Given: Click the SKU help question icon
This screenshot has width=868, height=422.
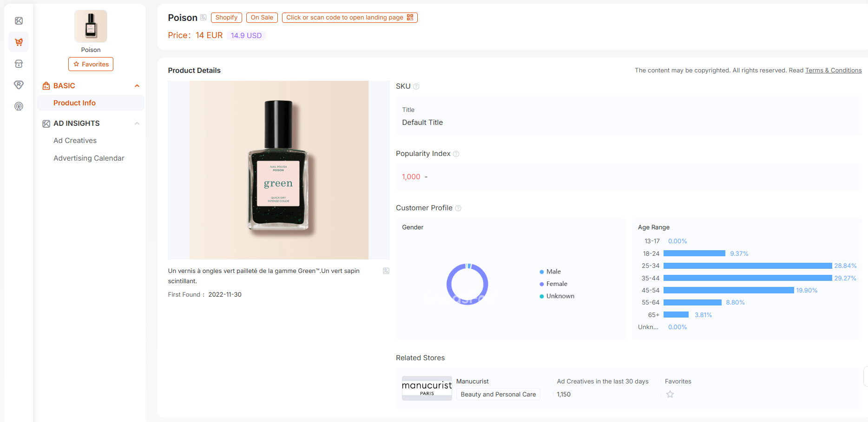Looking at the screenshot, I should point(416,86).
